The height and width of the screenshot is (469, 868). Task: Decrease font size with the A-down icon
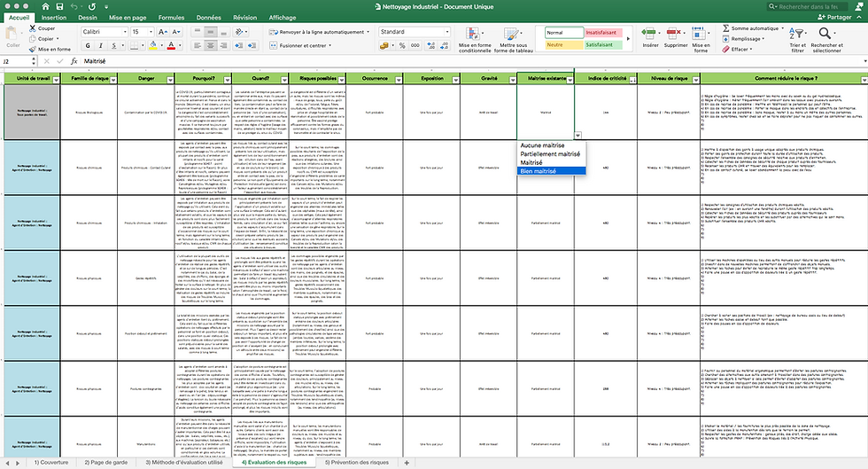coord(176,32)
